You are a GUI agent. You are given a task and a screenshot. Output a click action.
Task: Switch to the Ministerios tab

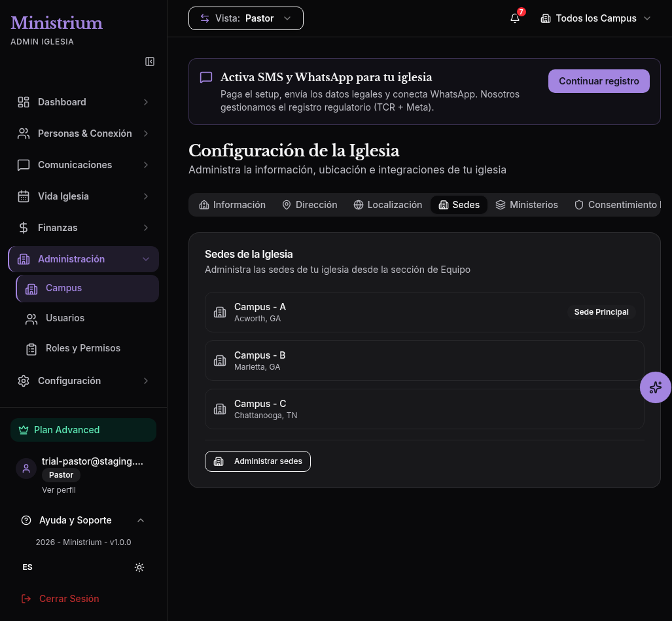pos(527,205)
